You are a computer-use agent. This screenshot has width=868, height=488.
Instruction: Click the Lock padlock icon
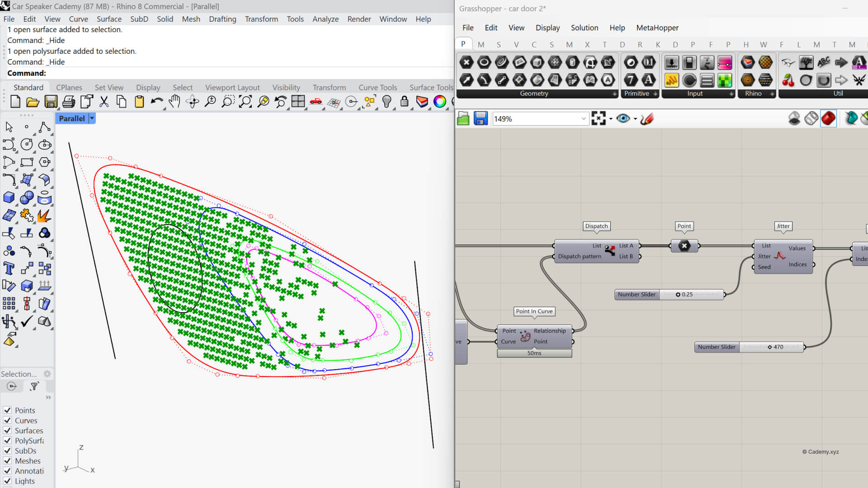point(404,102)
